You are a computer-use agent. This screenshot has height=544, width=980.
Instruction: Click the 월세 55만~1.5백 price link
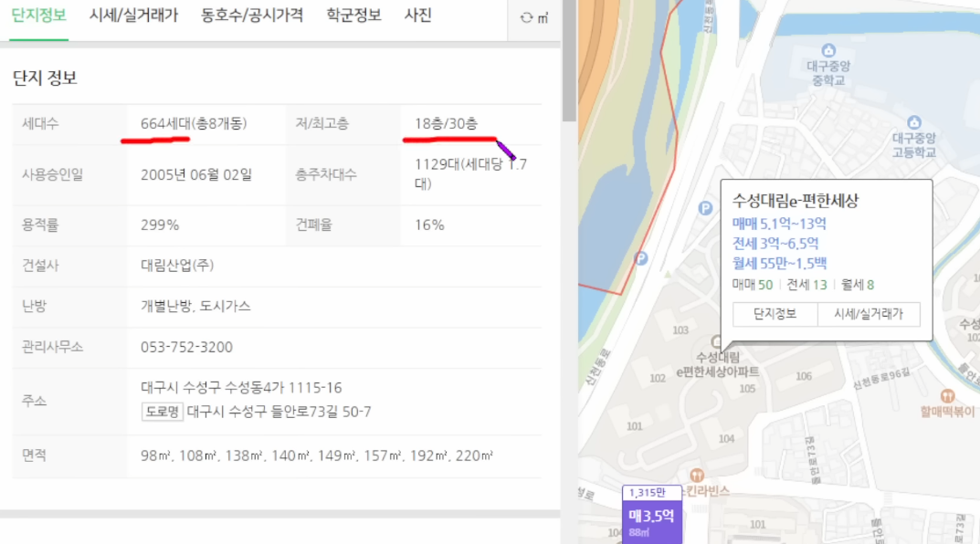click(x=779, y=264)
